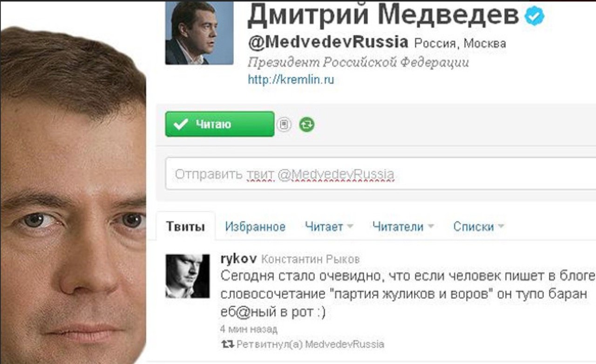Focus the Отправить твит input field
The height and width of the screenshot is (364, 596).
(381, 174)
